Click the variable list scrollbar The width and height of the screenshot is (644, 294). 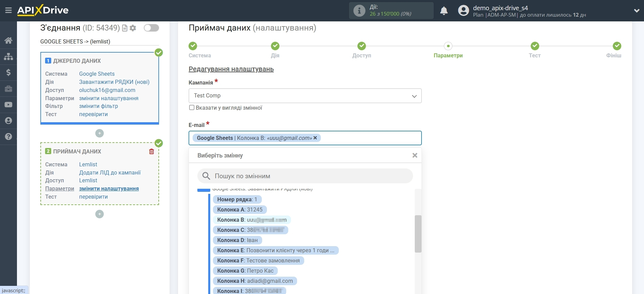[x=418, y=234]
